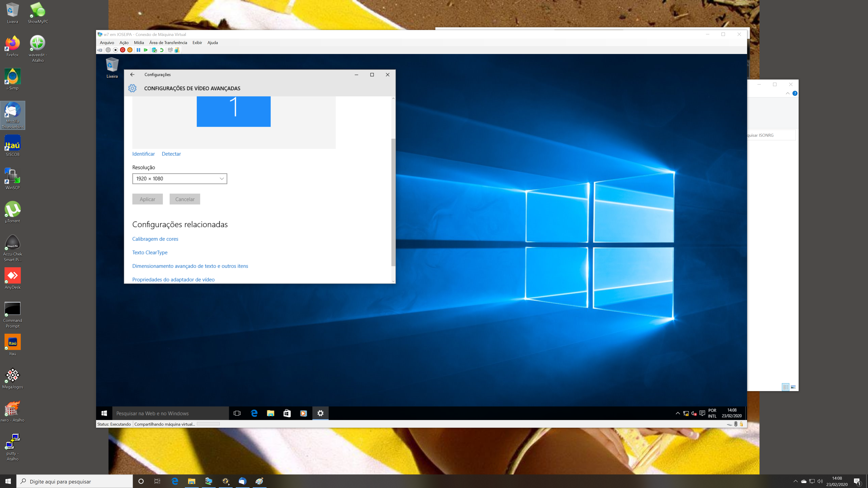The width and height of the screenshot is (868, 488).
Task: Click Propriedades do adaptador de vídeo
Action: click(173, 279)
